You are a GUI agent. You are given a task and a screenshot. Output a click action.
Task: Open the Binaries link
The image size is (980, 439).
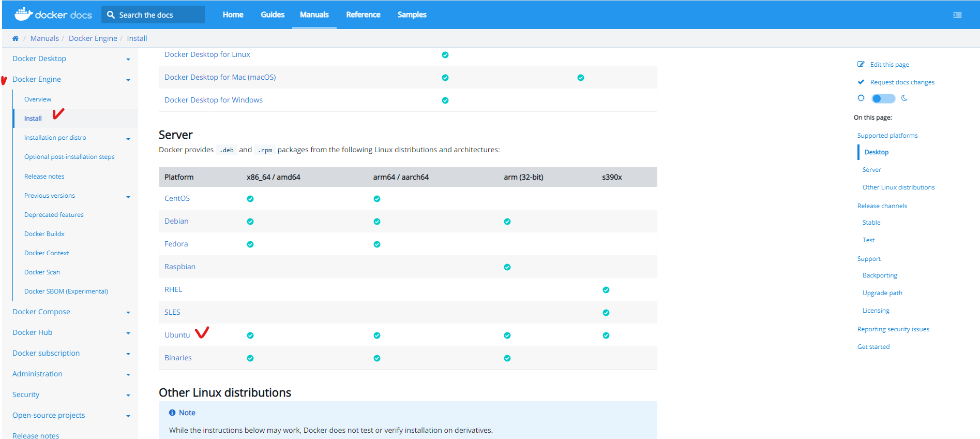178,358
